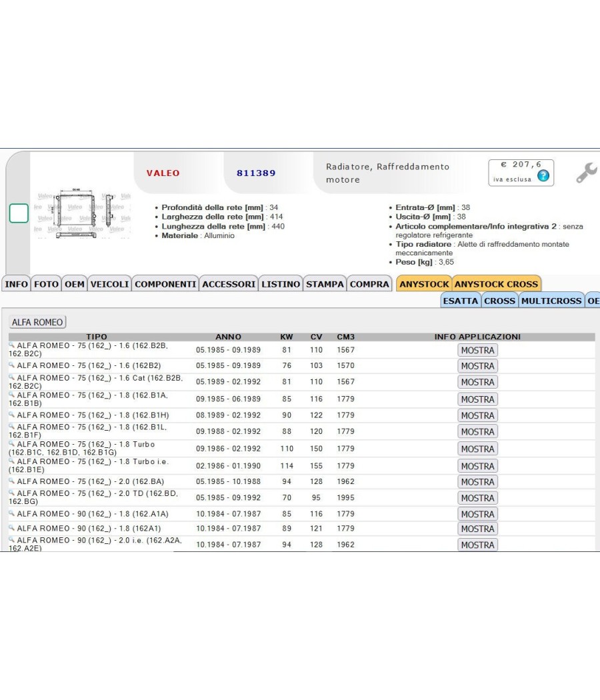
Task: Click magnifier icon for 90 1.8 (162.A1A) row
Action: [x=11, y=513]
